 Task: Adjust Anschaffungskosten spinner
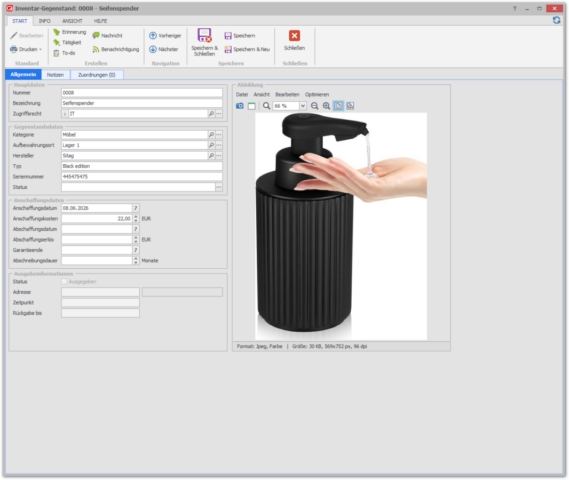136,219
